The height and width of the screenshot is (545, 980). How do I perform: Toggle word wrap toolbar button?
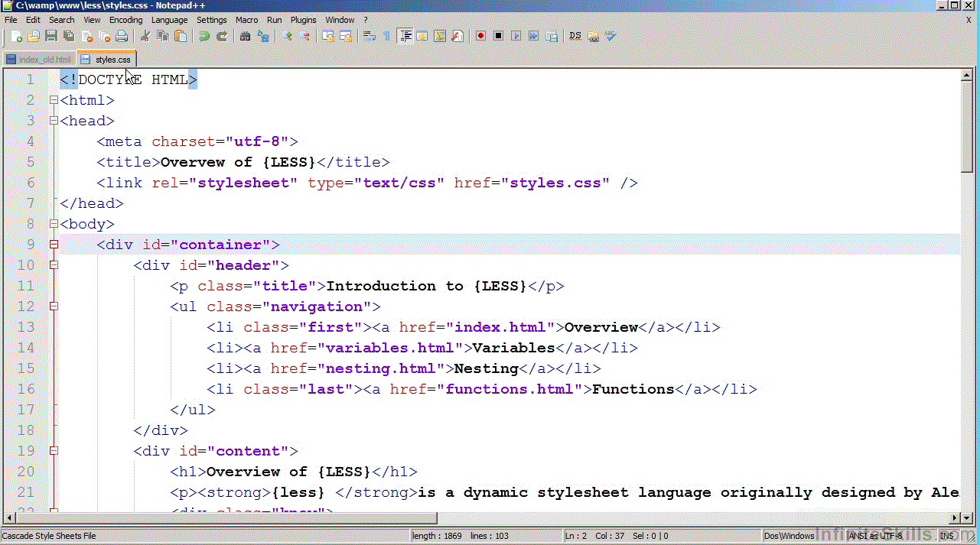369,36
